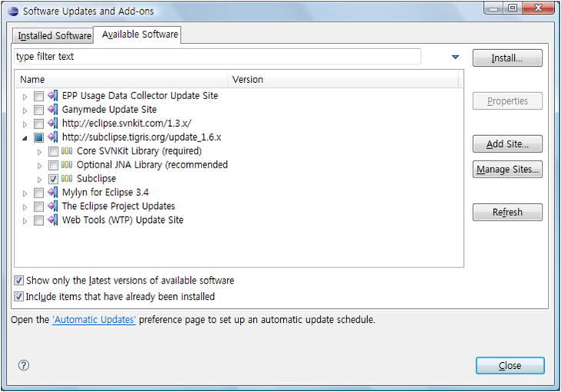Uncheck the Subclipse checkbox
561x392 pixels.
tap(53, 179)
